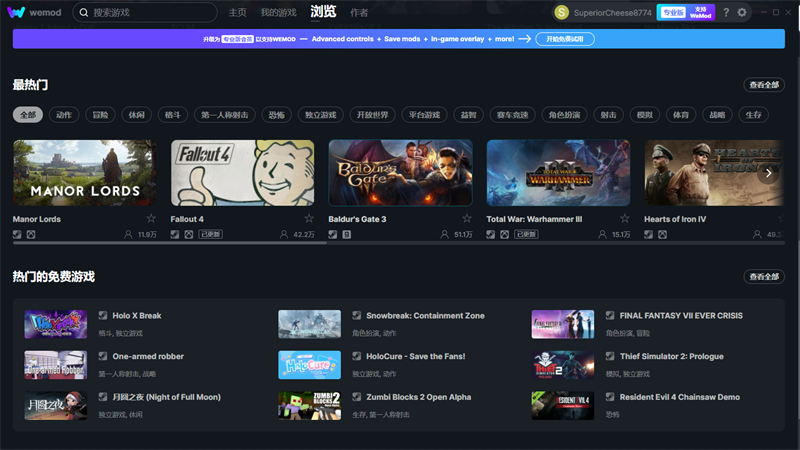Open the Total War: Warhammer III cover
Viewport: 800px width, 450px height.
(x=558, y=173)
